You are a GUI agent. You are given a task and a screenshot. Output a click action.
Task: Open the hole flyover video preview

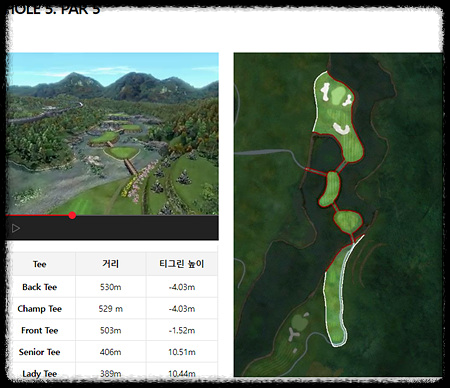(112, 134)
